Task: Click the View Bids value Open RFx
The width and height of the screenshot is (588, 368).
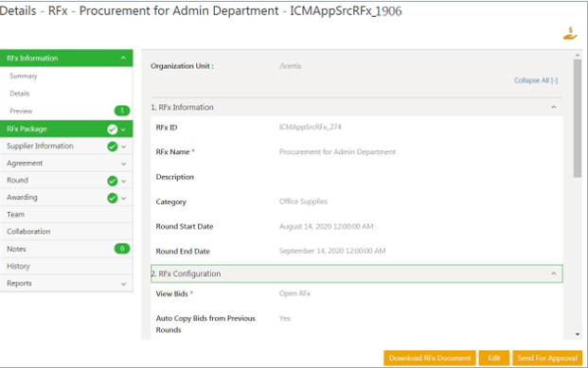Action: click(x=294, y=293)
